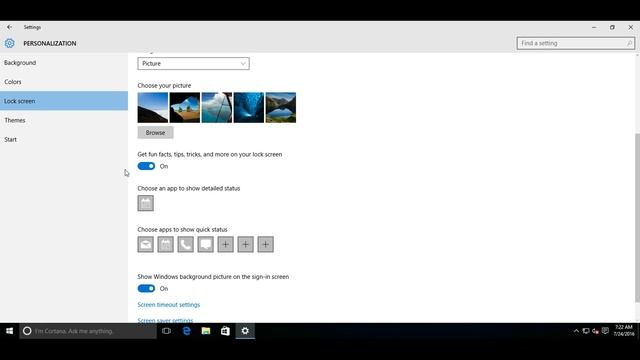
Task: Select Colors in the sidebar
Action: coord(64,82)
